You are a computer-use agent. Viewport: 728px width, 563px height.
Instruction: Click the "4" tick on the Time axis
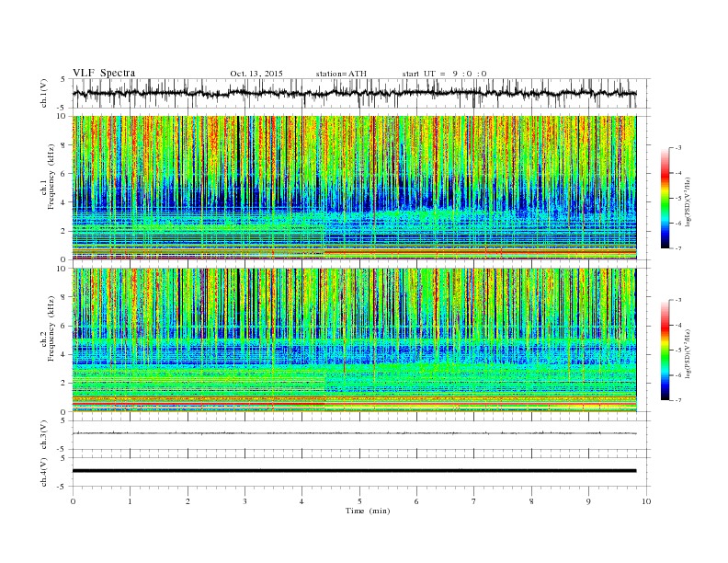coord(301,501)
